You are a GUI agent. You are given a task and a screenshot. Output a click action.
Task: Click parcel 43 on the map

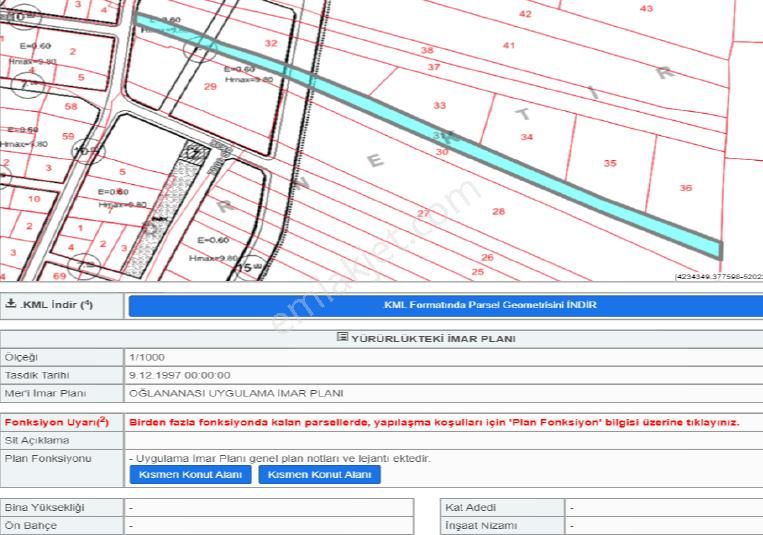pyautogui.click(x=647, y=8)
